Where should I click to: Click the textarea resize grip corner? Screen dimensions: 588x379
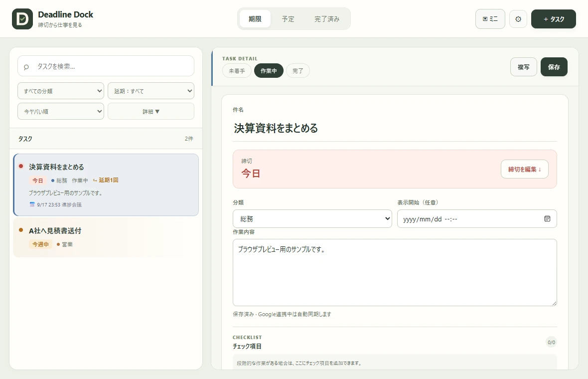554,303
